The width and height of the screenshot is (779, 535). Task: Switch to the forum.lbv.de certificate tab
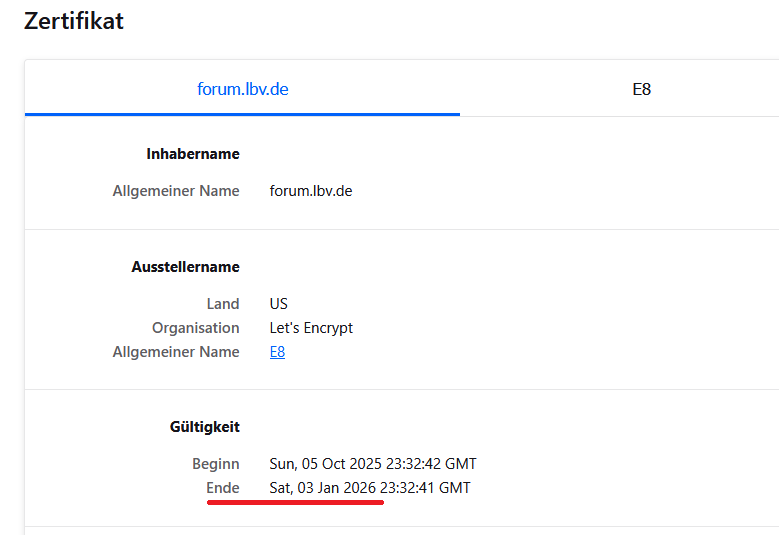point(242,89)
